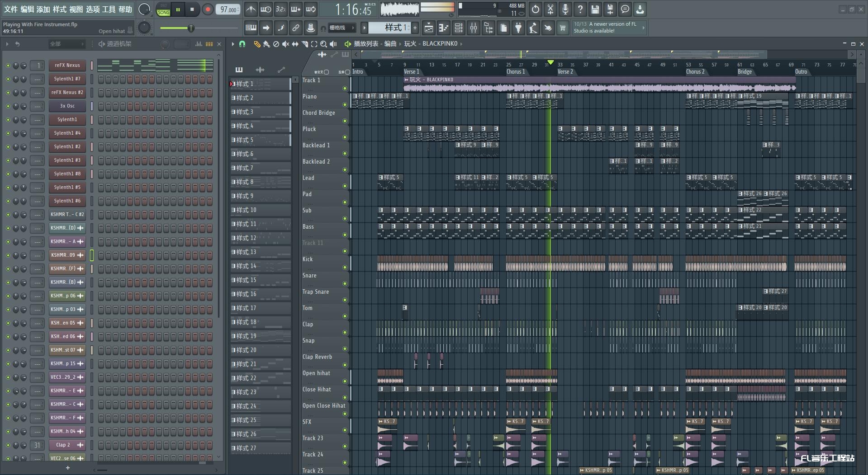The height and width of the screenshot is (475, 868).
Task: Select the Paint brush tool in playlist
Action: click(266, 44)
